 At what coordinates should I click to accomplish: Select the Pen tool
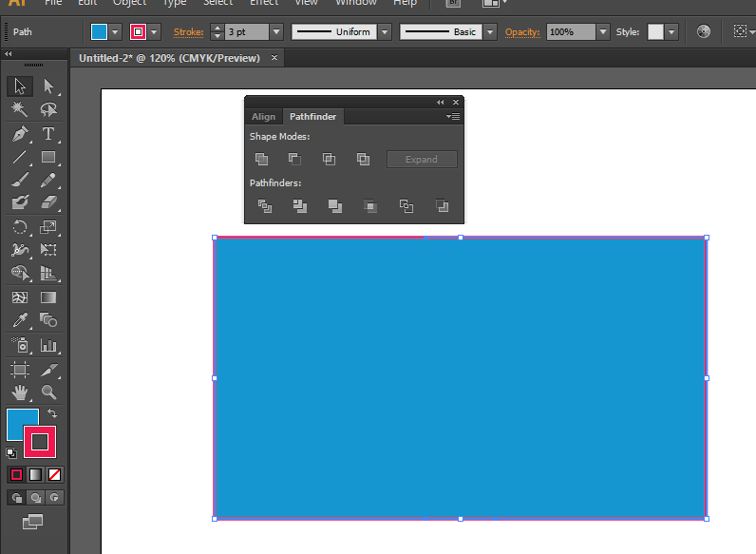pos(19,134)
